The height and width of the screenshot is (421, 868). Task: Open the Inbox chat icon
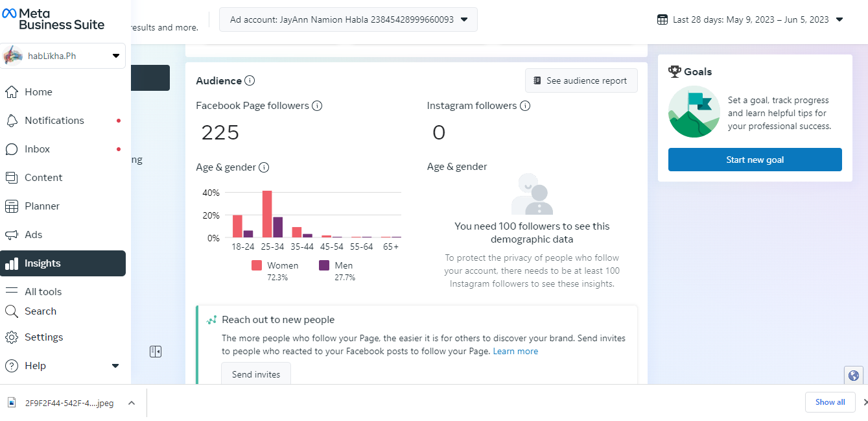(12, 149)
